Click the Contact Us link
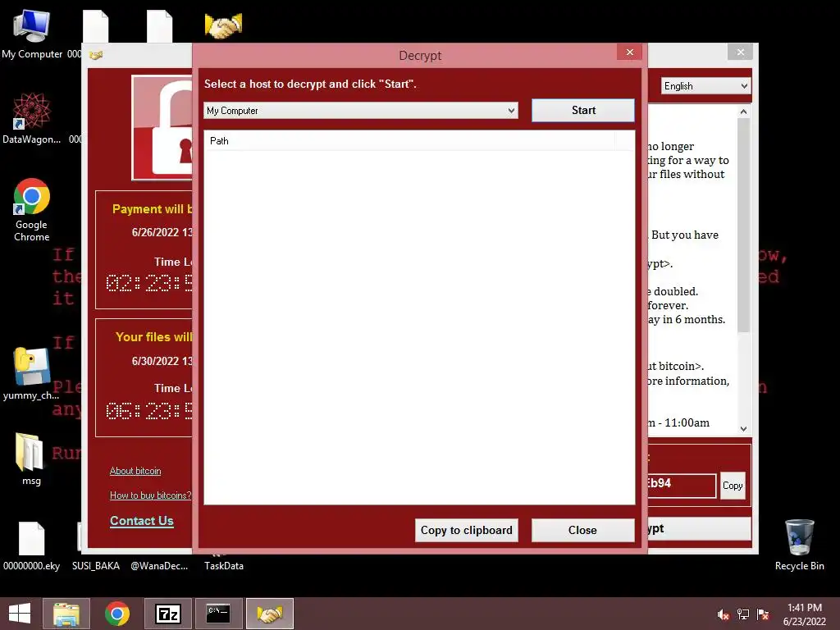 tap(141, 521)
